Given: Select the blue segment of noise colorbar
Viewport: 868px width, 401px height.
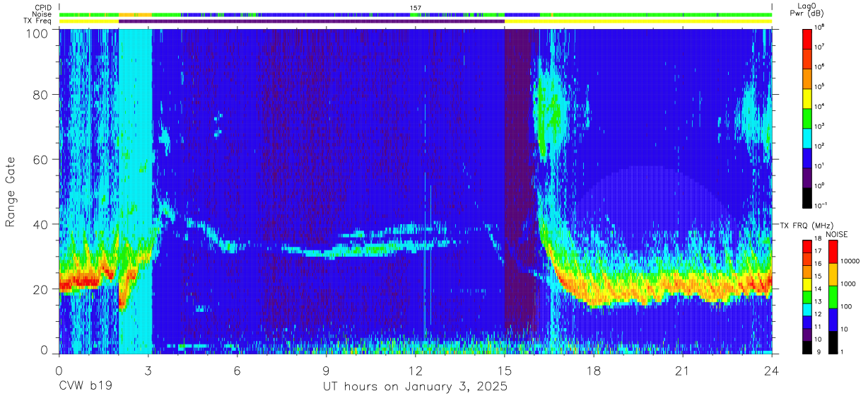Looking at the screenshot, I should [834, 318].
